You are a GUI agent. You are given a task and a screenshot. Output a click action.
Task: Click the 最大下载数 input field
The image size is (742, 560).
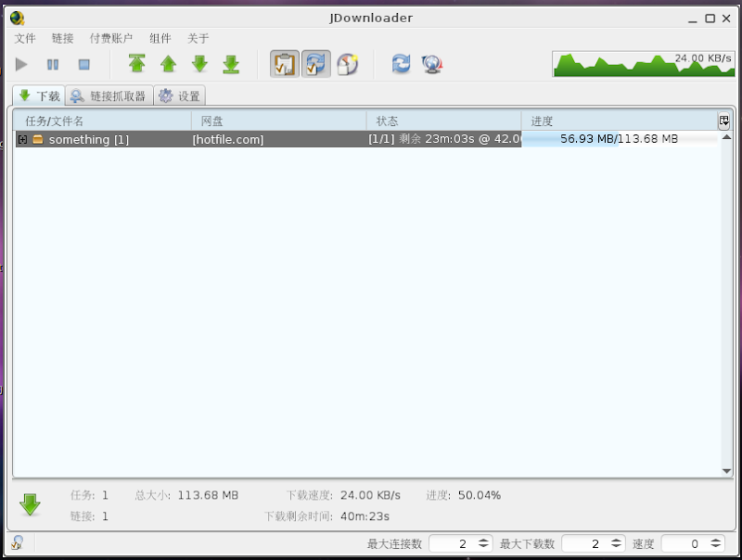pos(586,543)
